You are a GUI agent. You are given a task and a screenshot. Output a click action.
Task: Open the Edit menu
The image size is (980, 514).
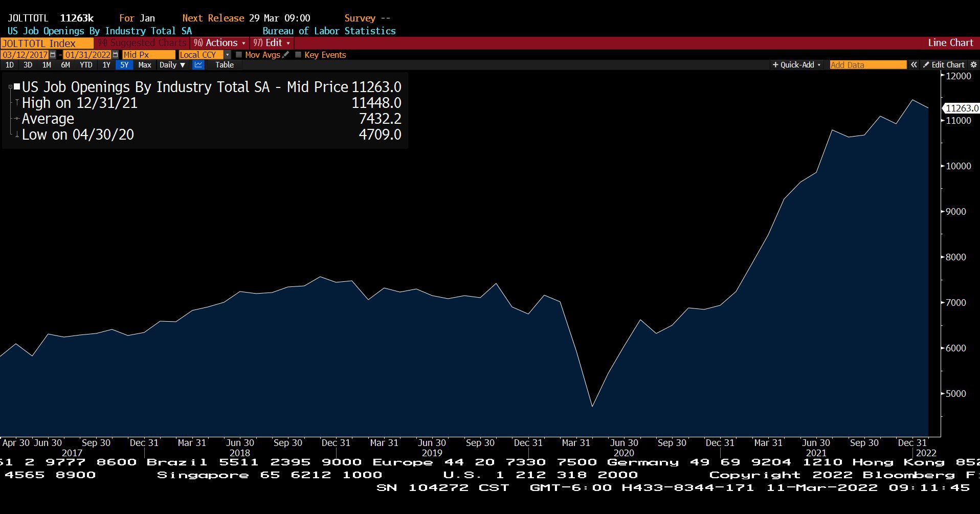click(272, 43)
